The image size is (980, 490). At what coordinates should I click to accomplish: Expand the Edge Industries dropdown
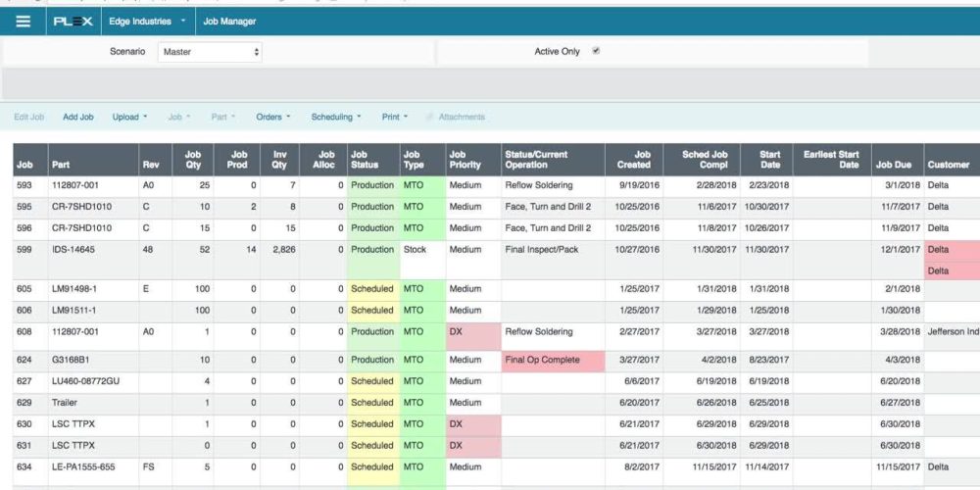coord(147,21)
